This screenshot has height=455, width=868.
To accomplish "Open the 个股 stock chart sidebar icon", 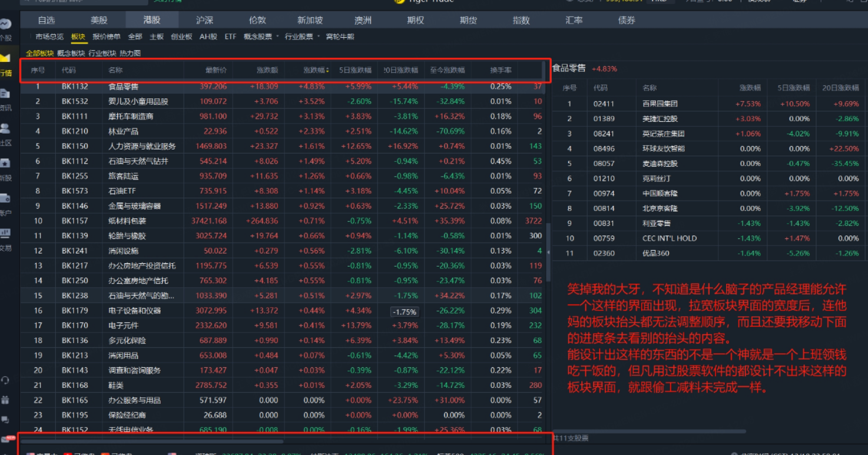I will (x=5, y=29).
